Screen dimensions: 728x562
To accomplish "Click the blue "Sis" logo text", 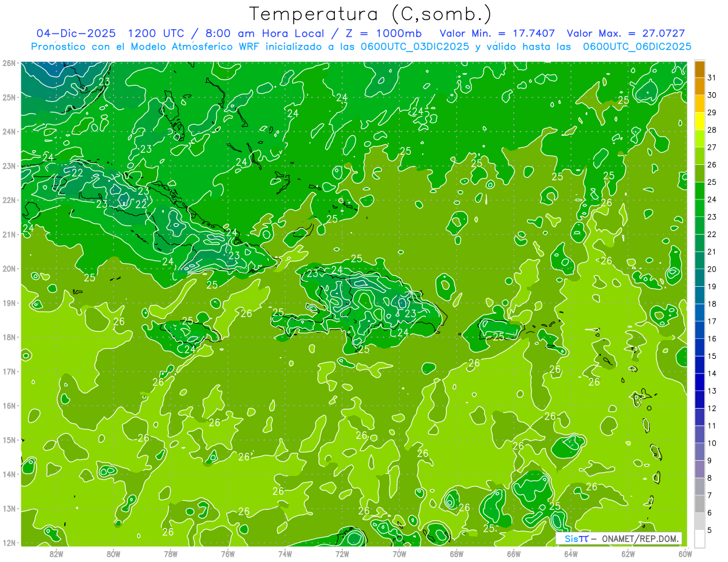I will click(571, 538).
